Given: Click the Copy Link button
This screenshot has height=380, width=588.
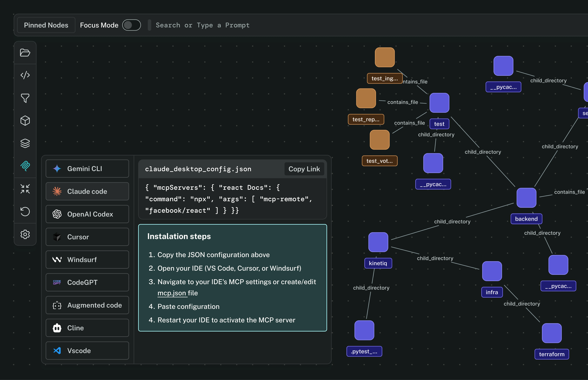Looking at the screenshot, I should 304,169.
